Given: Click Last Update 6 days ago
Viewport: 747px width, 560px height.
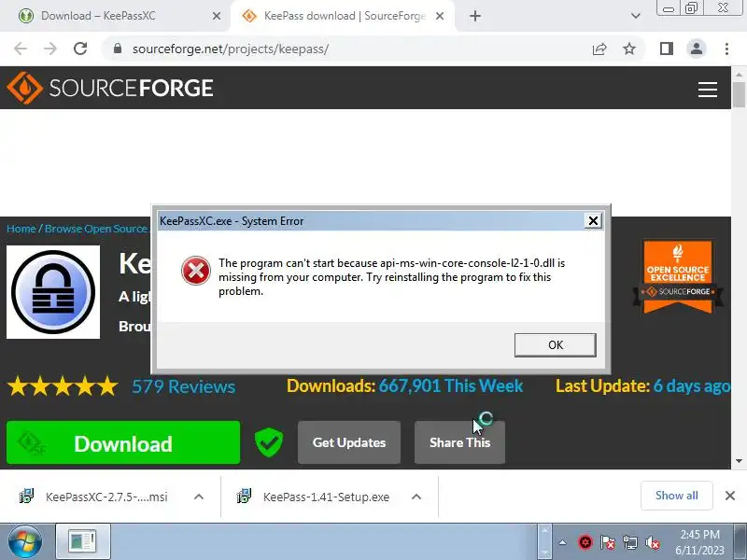Looking at the screenshot, I should coord(642,385).
